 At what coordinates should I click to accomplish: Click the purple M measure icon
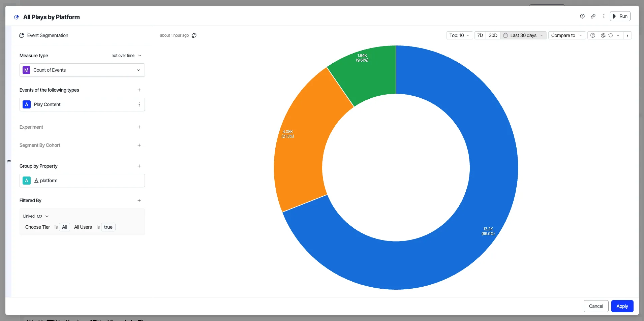click(x=26, y=70)
